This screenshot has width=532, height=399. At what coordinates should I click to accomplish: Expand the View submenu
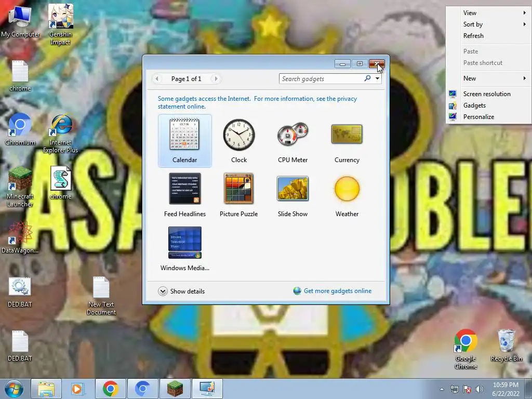(x=488, y=13)
